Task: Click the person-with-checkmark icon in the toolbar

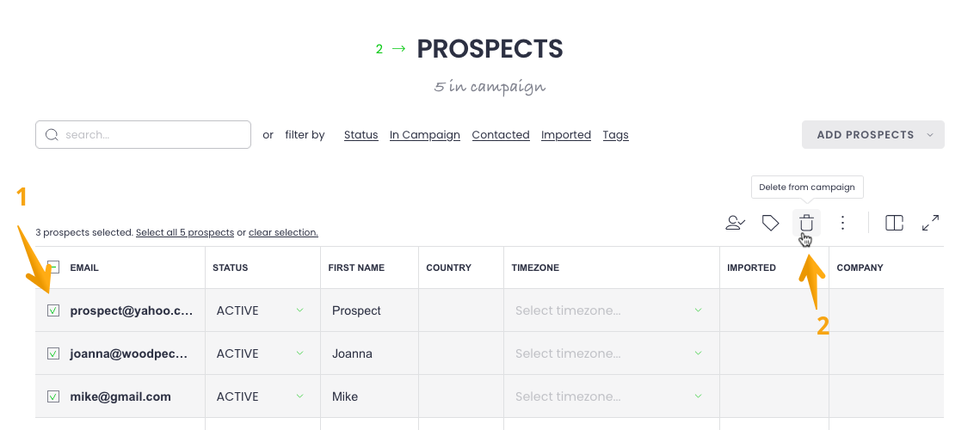Action: click(735, 223)
